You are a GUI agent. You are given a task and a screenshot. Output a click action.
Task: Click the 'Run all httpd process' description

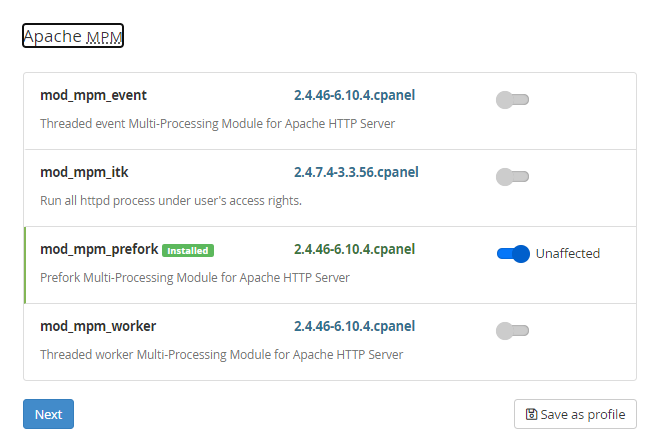click(x=171, y=201)
